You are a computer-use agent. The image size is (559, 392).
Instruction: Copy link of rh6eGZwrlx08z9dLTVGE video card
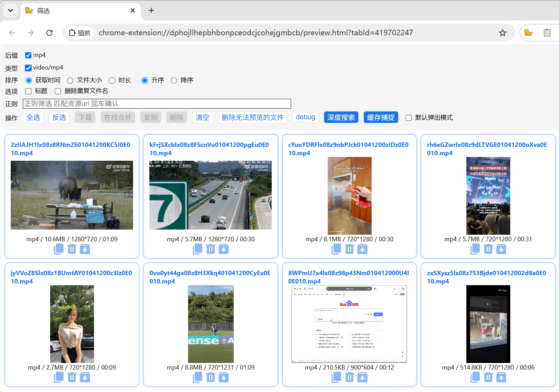(475, 249)
